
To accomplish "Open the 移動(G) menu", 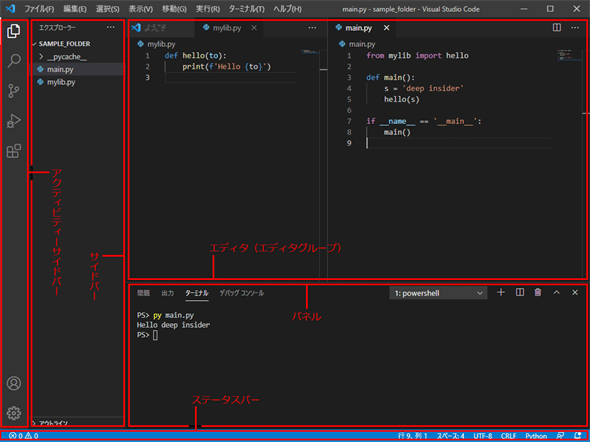I will click(174, 9).
